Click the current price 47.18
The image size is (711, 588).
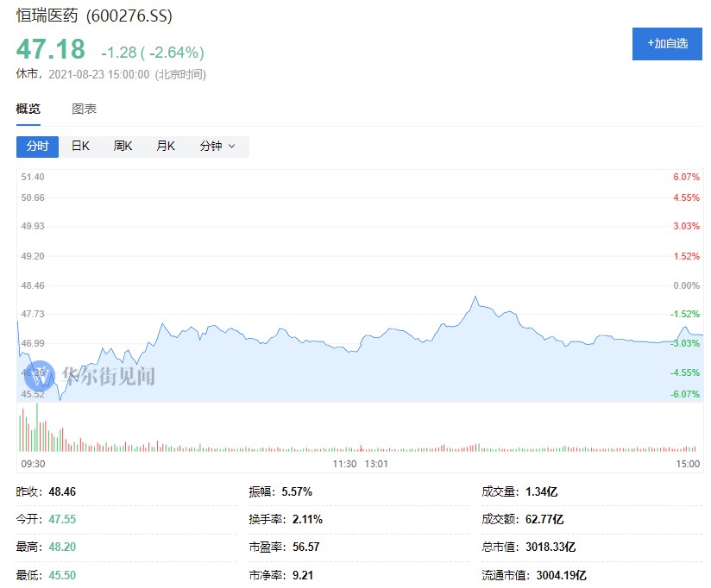point(51,49)
